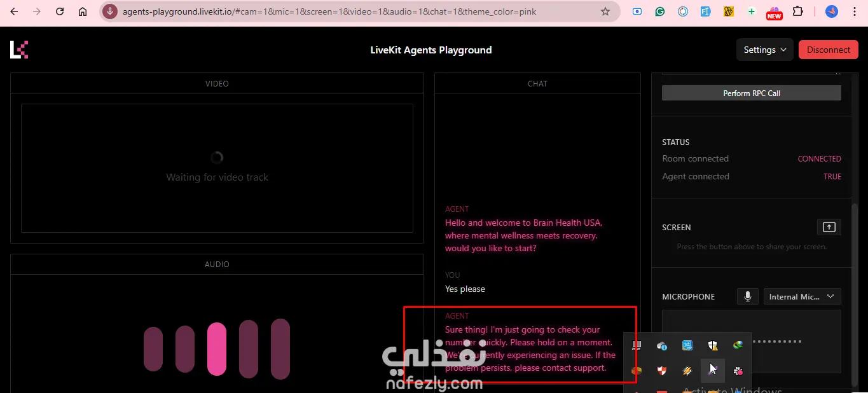Click the browser forward arrow
The image size is (868, 393).
tap(37, 11)
